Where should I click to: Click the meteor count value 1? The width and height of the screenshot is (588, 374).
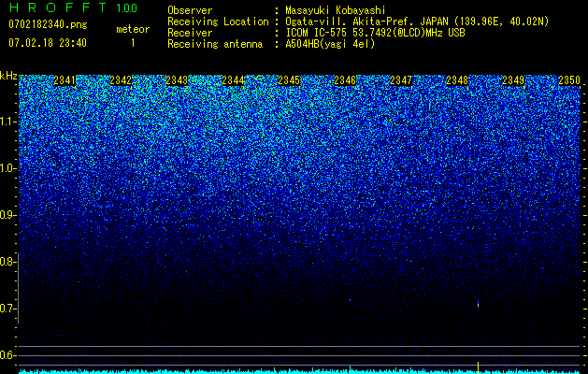pyautogui.click(x=133, y=43)
